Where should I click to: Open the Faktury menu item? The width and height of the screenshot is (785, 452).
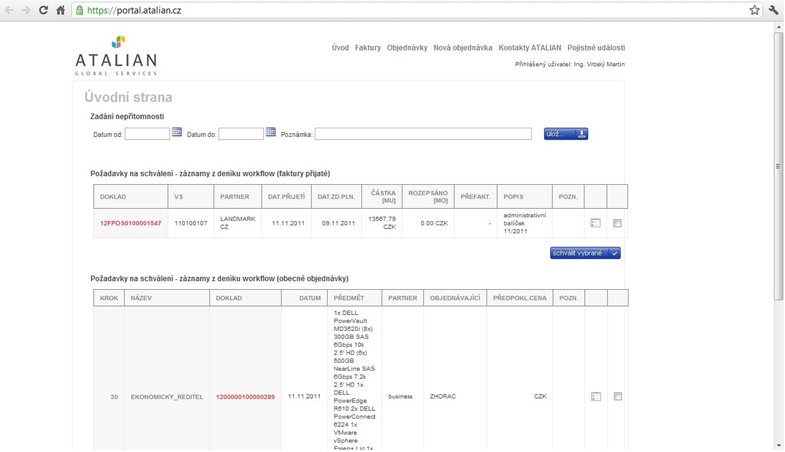tap(368, 48)
